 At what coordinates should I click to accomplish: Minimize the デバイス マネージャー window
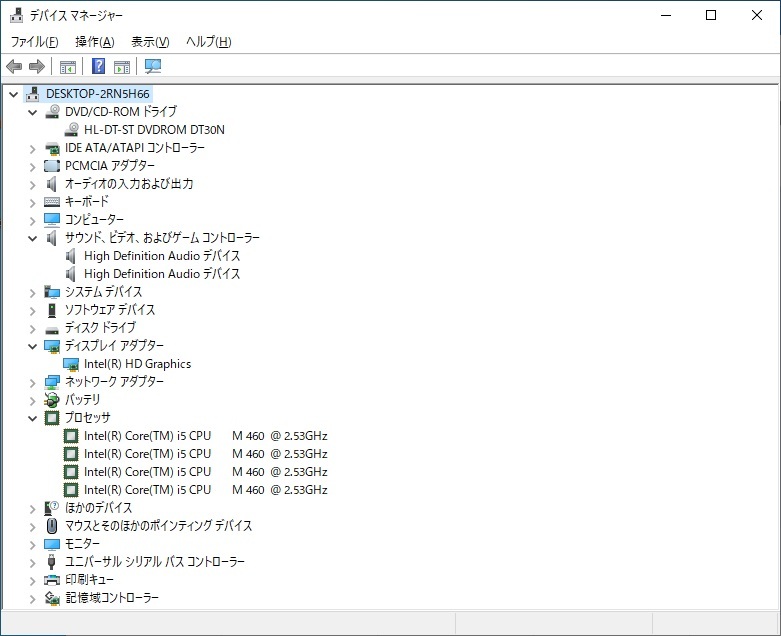pos(666,15)
